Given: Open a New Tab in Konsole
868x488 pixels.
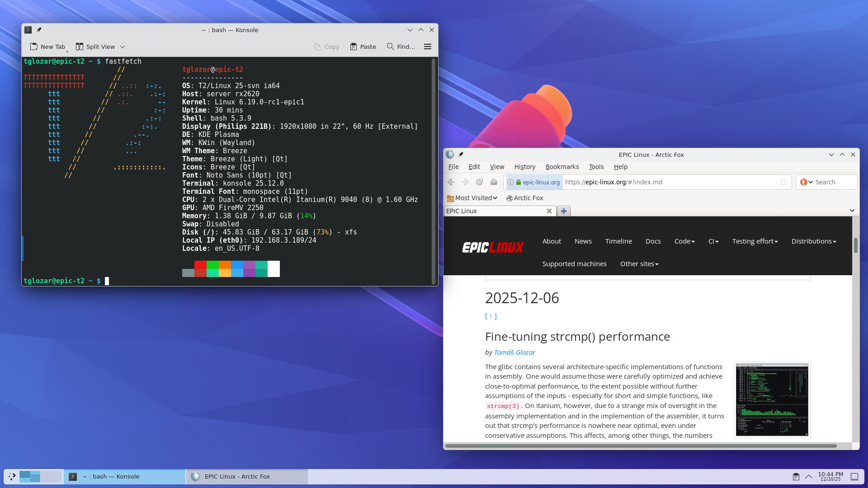Looking at the screenshot, I should coord(47,47).
